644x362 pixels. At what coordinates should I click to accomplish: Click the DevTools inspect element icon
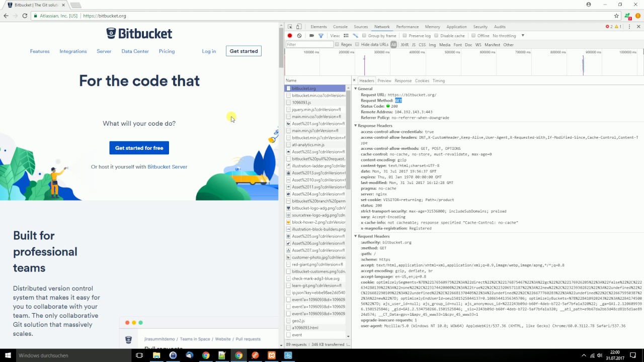(x=290, y=27)
